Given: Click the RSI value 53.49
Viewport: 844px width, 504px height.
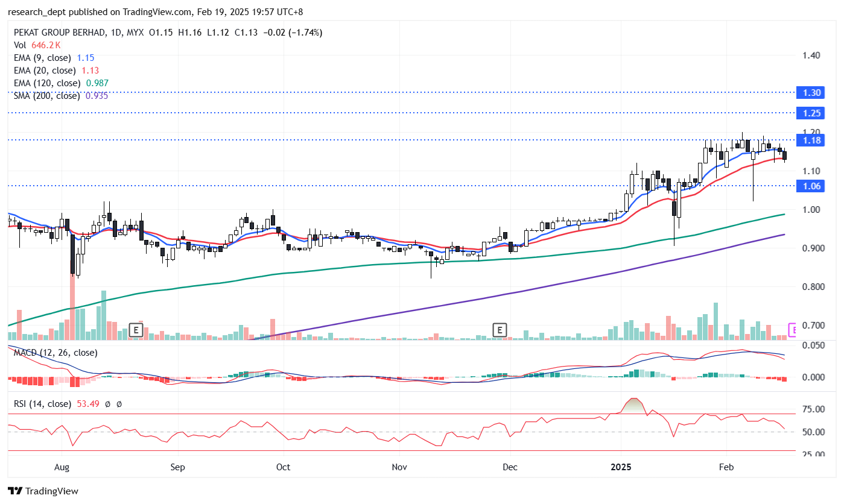Looking at the screenshot, I should tap(89, 404).
